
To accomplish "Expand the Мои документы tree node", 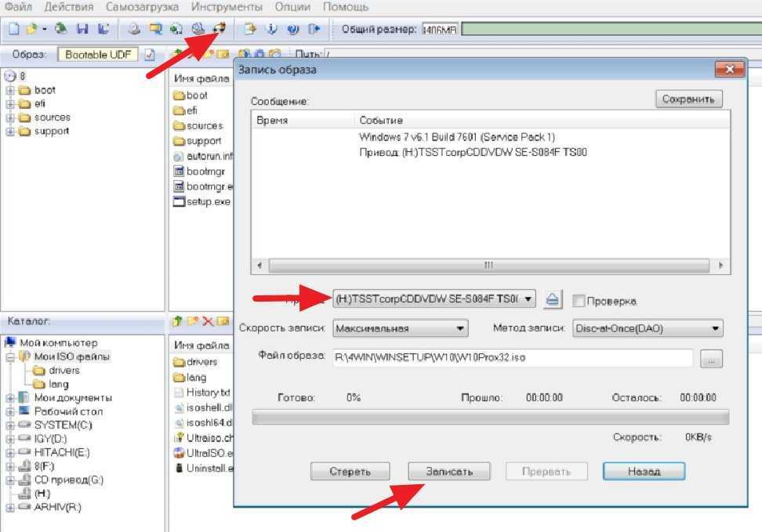I will pyautogui.click(x=10, y=398).
